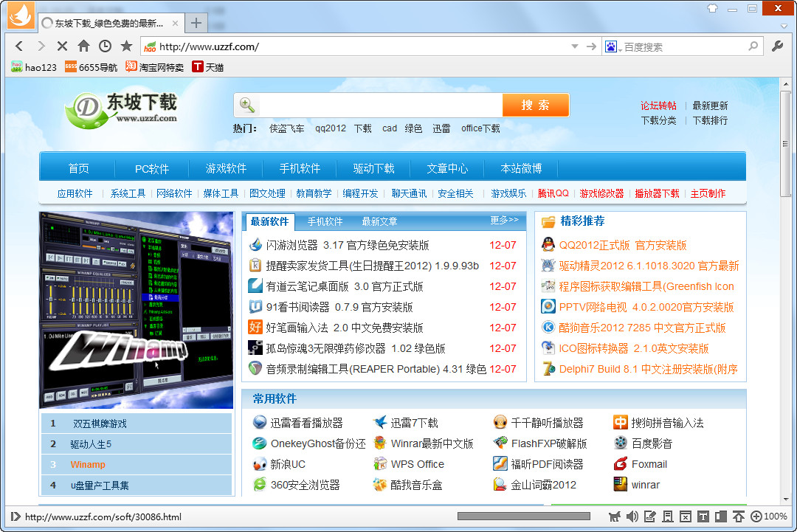This screenshot has height=532, width=797.
Task: Open hao123 bookmark
Action: pos(34,67)
